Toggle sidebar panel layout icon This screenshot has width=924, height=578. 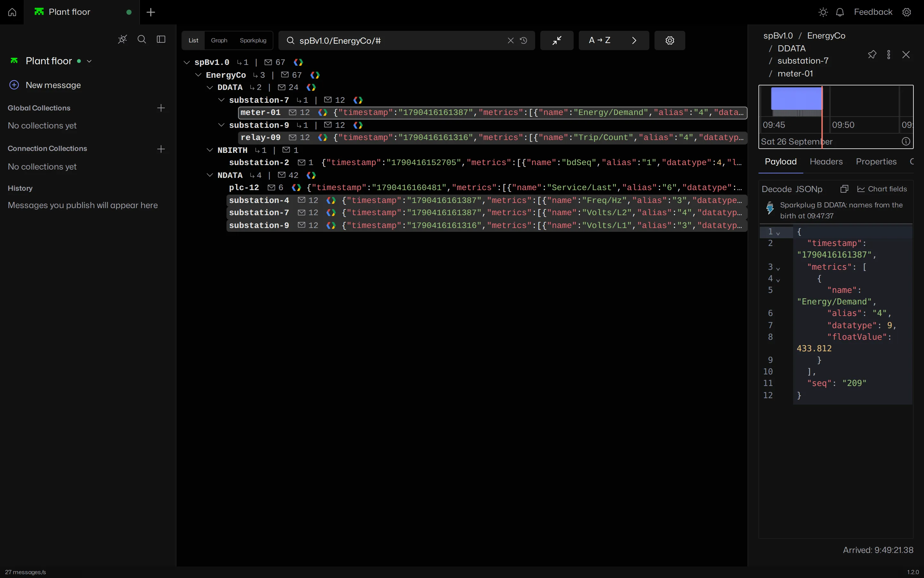(161, 39)
